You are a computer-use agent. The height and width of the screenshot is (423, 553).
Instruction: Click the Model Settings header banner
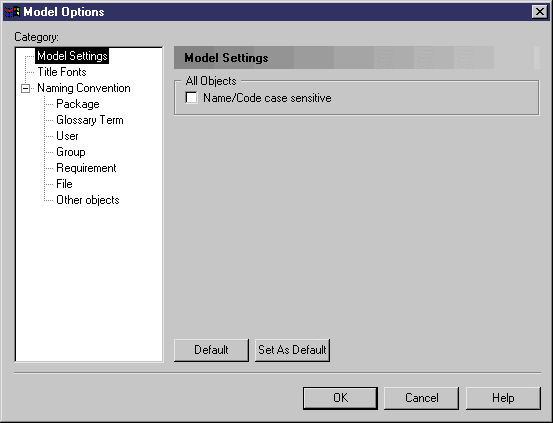point(357,58)
